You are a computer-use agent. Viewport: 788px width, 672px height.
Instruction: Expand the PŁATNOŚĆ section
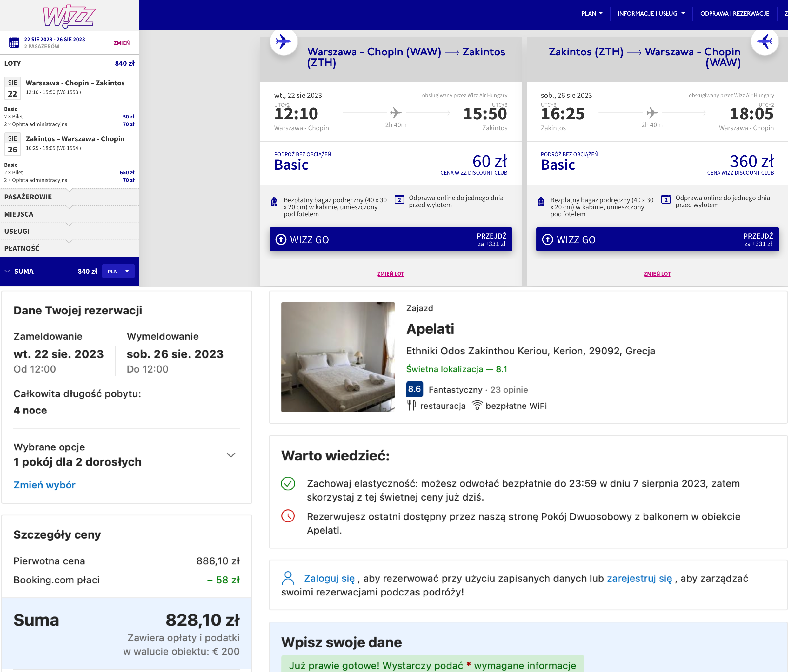pyautogui.click(x=70, y=248)
